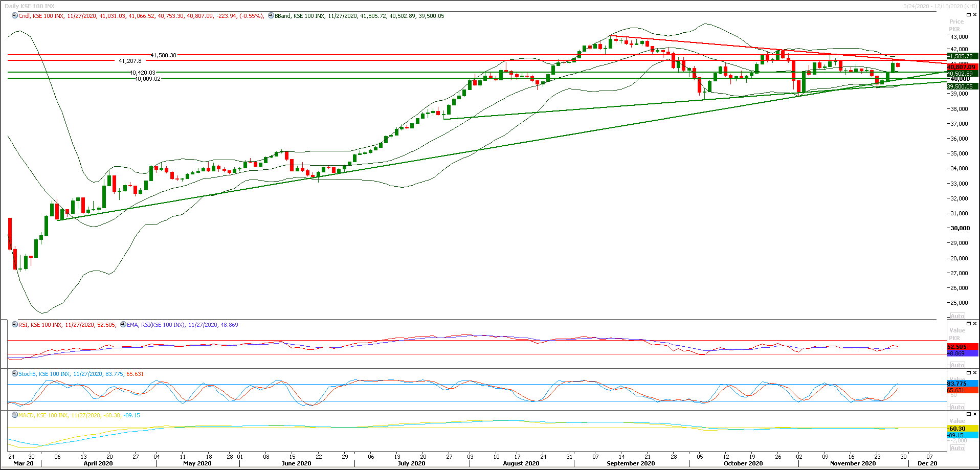Image resolution: width=980 pixels, height=470 pixels.
Task: Click the cyan -89.15 MACD value tag
Action: click(x=963, y=435)
